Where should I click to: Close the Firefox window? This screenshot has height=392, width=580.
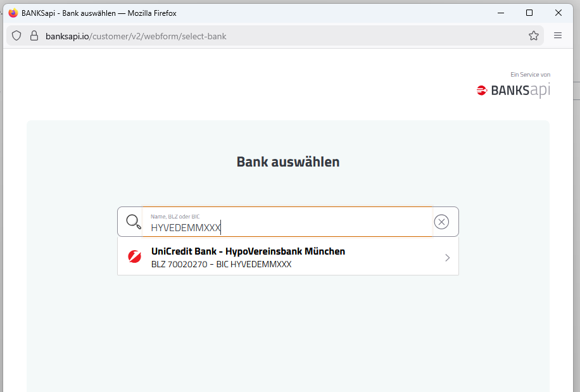558,13
